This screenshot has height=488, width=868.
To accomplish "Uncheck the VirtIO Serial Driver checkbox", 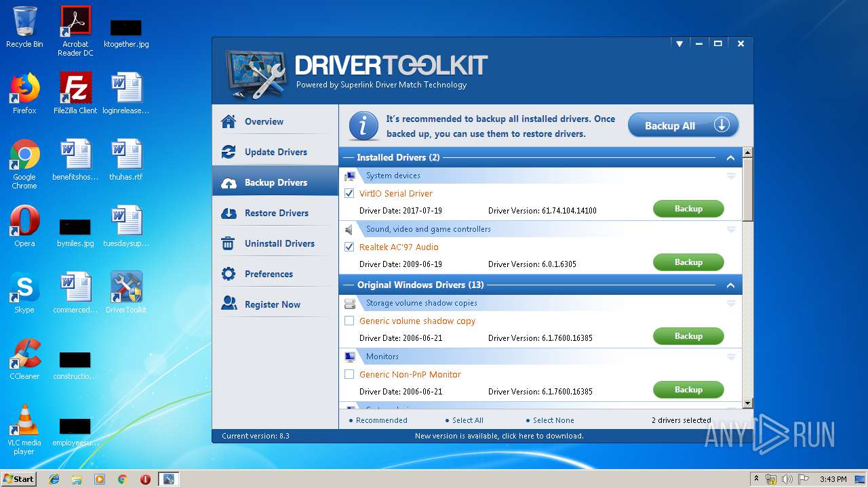I will click(349, 193).
